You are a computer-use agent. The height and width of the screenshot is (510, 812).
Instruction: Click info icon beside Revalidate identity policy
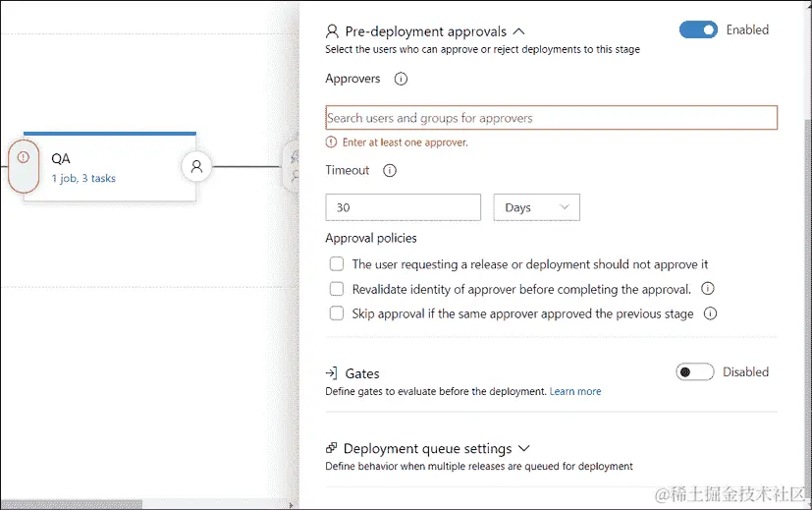pyautogui.click(x=708, y=289)
